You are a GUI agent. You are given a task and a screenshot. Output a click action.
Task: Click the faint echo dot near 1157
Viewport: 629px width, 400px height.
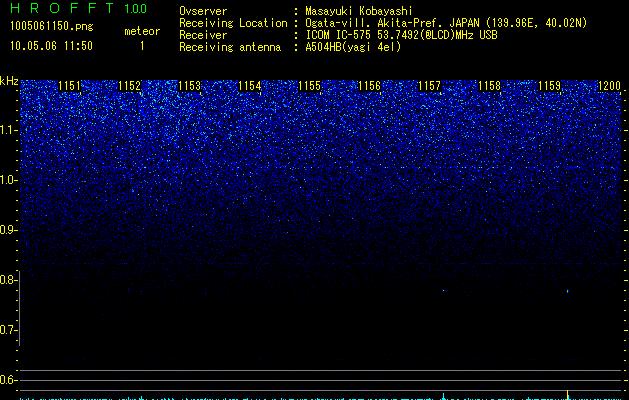coord(443,290)
